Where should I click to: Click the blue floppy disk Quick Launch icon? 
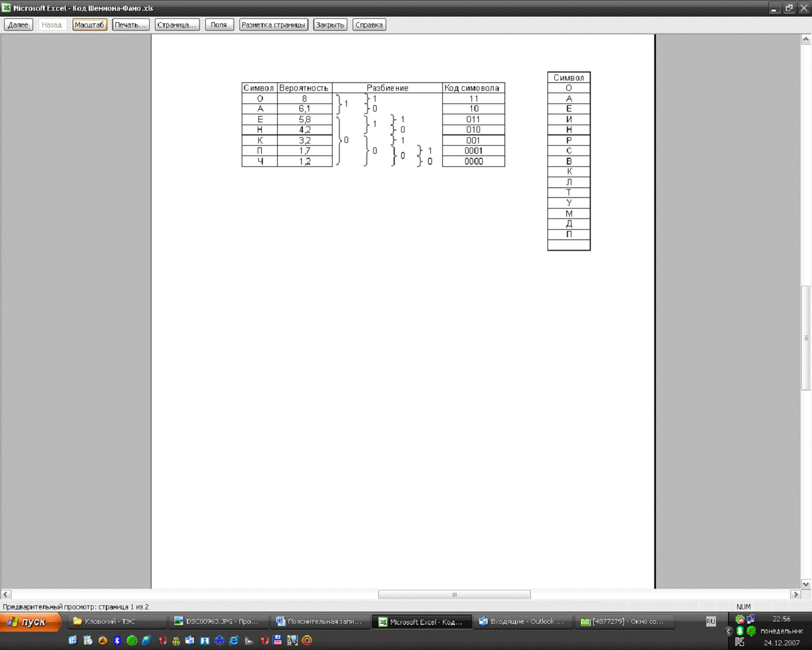[278, 640]
